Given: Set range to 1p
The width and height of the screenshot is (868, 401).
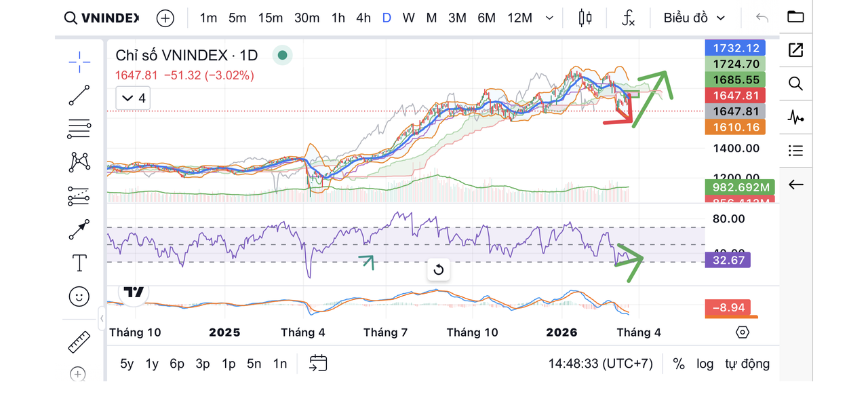Looking at the screenshot, I should (x=229, y=364).
